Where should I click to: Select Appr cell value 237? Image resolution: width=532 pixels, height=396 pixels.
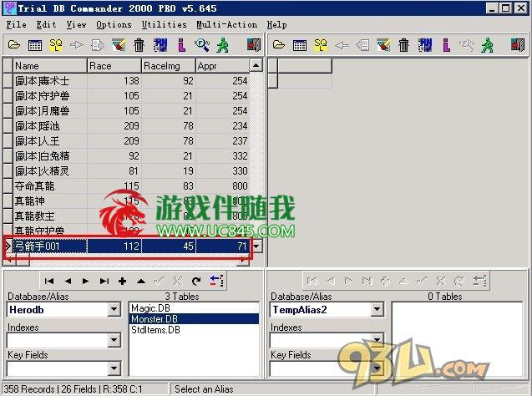click(x=222, y=141)
